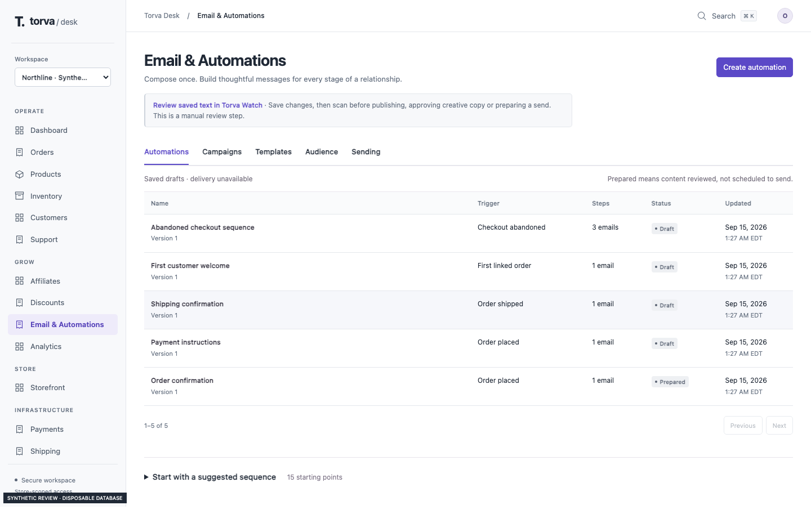Screen dimensions: 811x532
Task: Click the Steps column header
Action: click(600, 203)
